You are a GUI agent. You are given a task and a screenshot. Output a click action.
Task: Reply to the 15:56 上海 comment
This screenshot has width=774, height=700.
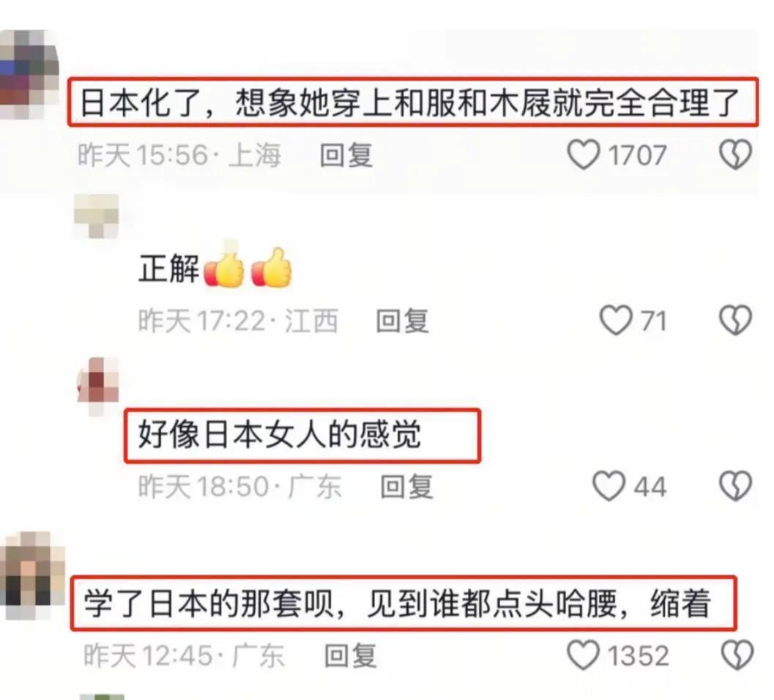click(x=346, y=155)
